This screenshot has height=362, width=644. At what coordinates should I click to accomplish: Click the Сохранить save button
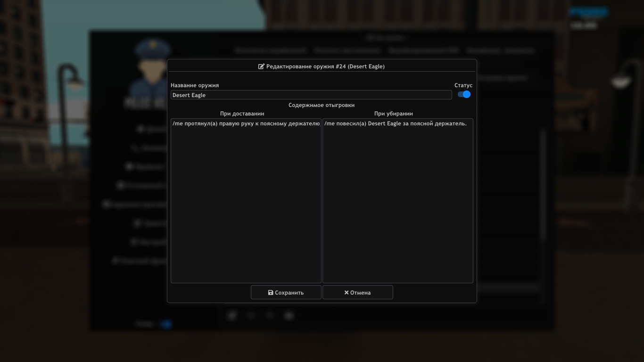tap(286, 292)
